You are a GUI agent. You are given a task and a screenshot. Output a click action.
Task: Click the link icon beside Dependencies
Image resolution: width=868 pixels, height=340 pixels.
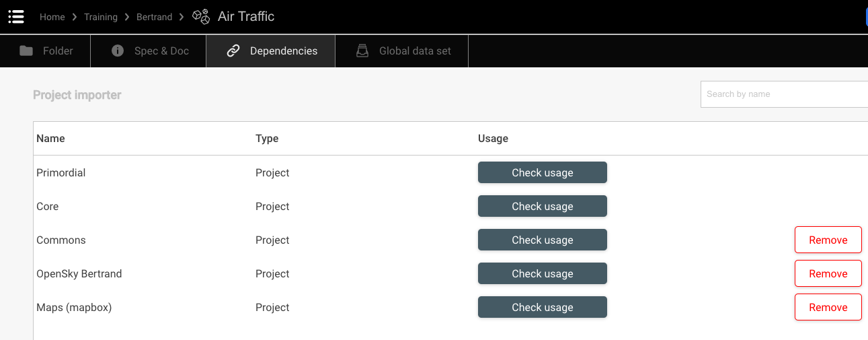[x=233, y=51]
